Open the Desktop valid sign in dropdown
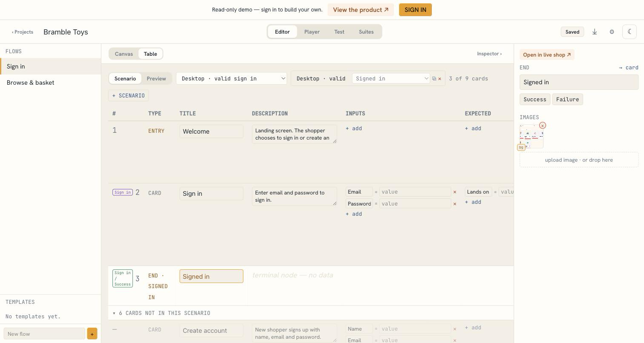 coord(231,79)
